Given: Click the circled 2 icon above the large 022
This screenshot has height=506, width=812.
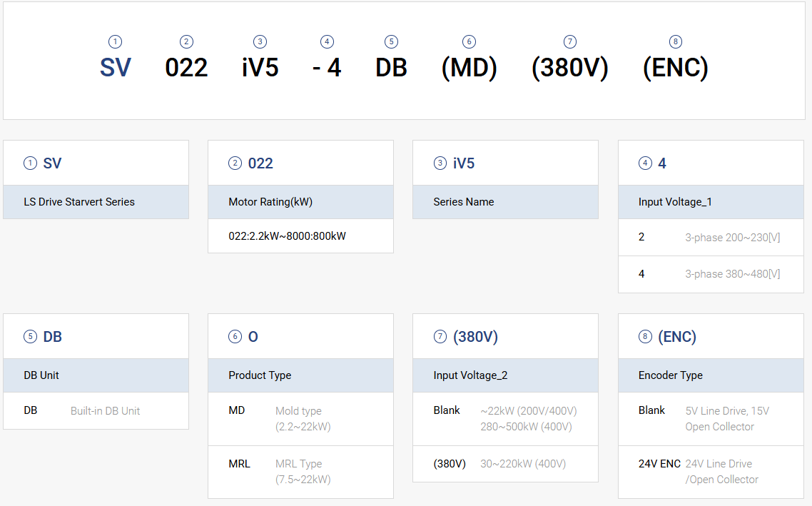Looking at the screenshot, I should click(186, 42).
